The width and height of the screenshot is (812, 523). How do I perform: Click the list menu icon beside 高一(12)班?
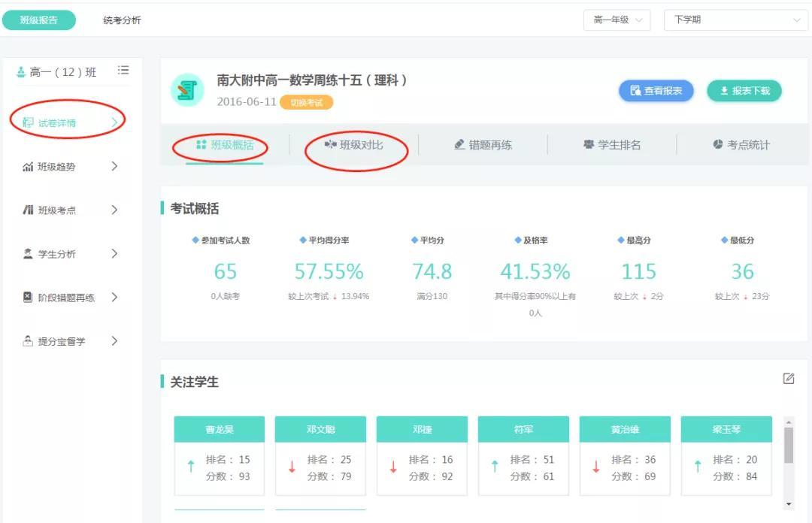(x=123, y=71)
